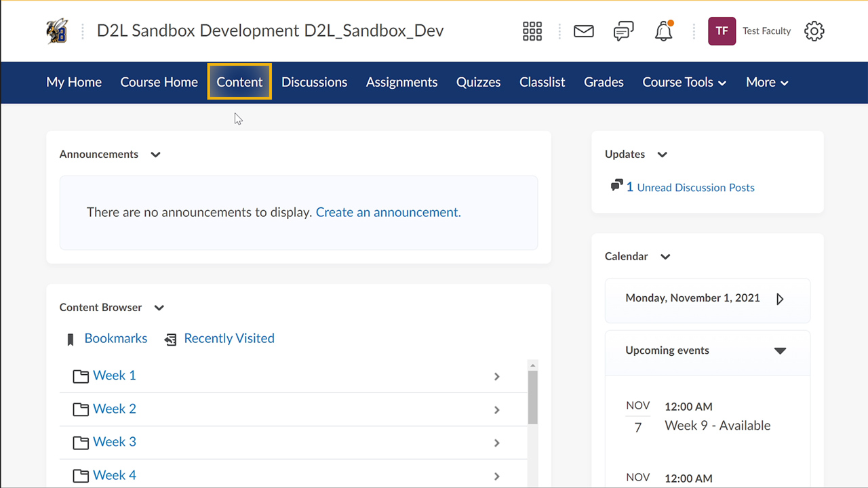The image size is (868, 488).
Task: Click the Bookmarks icon in Content Browser
Action: point(71,340)
